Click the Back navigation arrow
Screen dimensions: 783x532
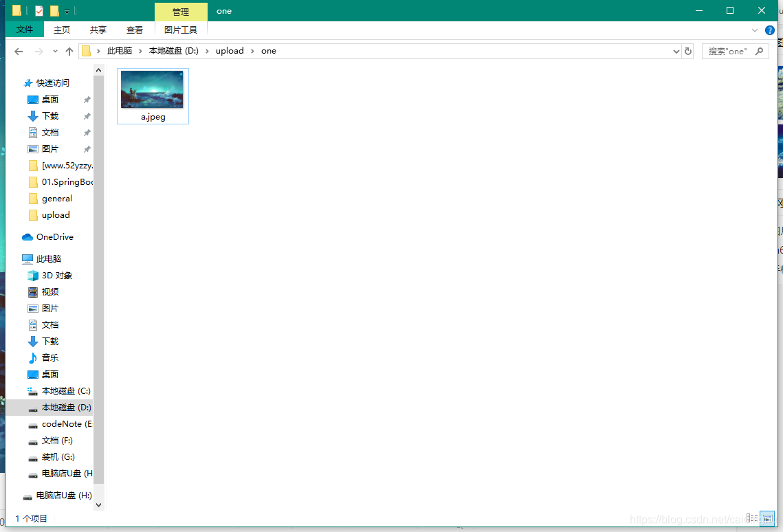(x=18, y=51)
